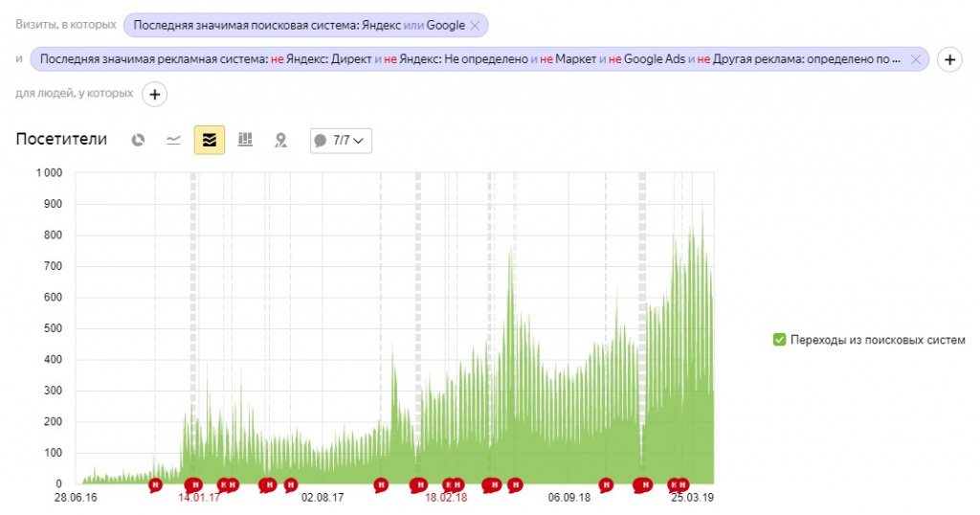Image resolution: width=980 pixels, height=515 pixels.
Task: Remove the advertising system filter condition
Action: tap(916, 59)
